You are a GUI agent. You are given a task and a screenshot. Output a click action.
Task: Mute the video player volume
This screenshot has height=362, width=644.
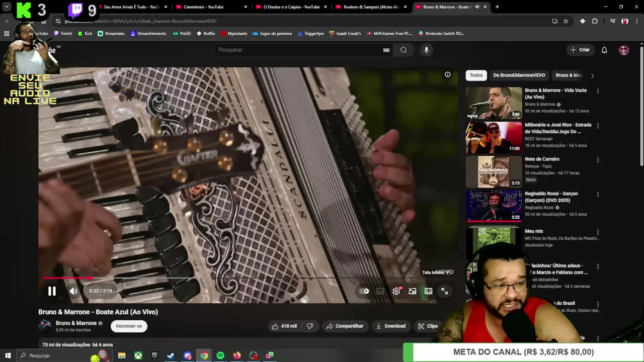click(x=73, y=291)
